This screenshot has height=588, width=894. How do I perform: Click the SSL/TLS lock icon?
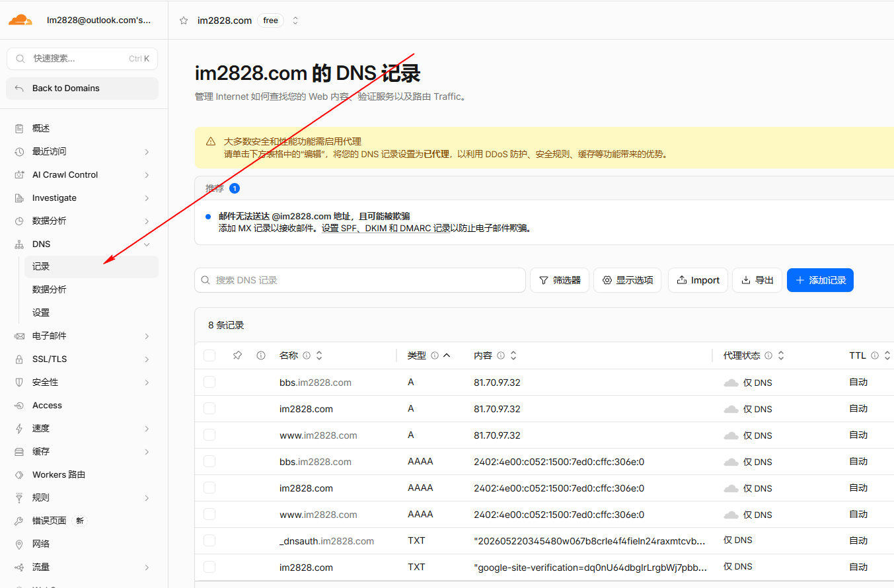[19, 359]
